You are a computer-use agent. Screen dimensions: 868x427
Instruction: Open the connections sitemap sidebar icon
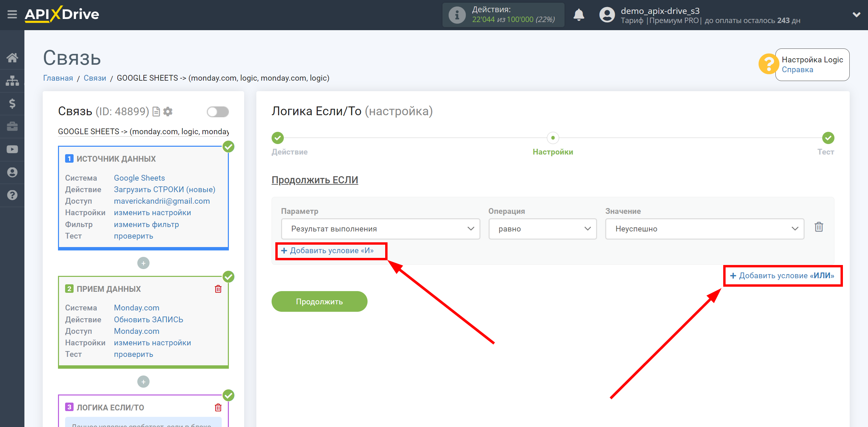point(12,81)
